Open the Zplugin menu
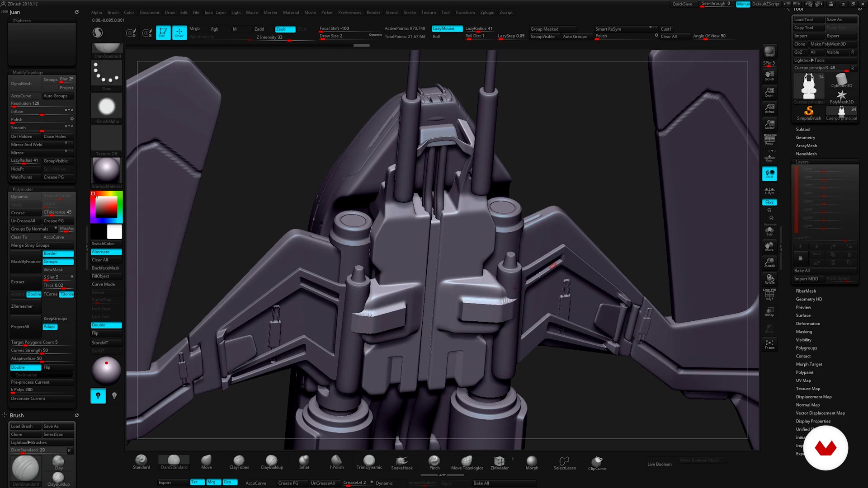Image resolution: width=868 pixels, height=488 pixels. [x=487, y=13]
